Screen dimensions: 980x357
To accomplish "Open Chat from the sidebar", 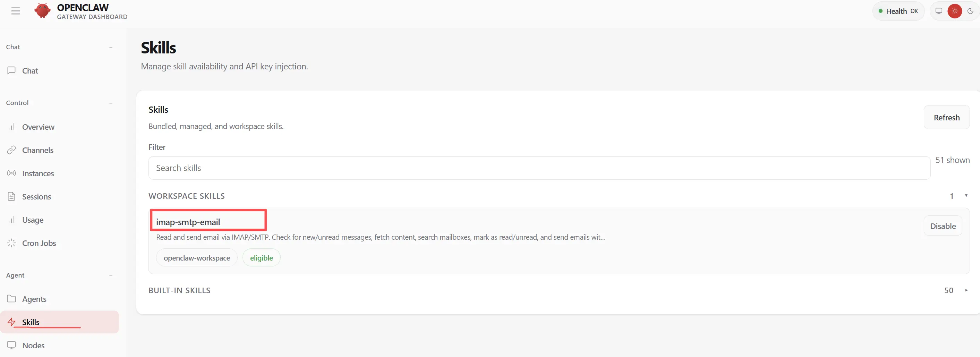I will [x=30, y=71].
